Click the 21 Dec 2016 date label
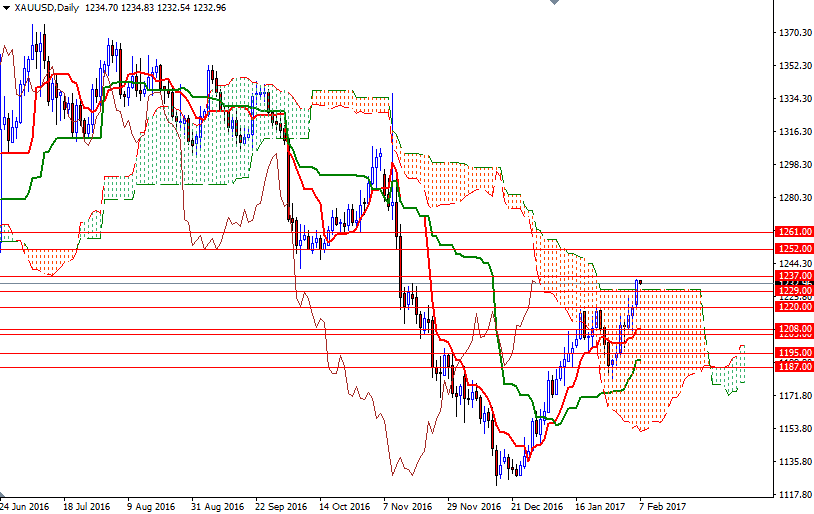The height and width of the screenshot is (514, 814). pyautogui.click(x=536, y=506)
